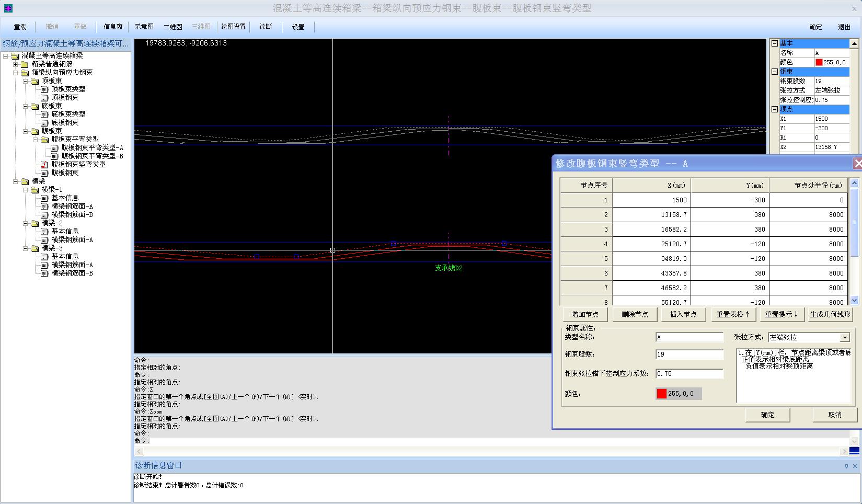
Task: Click the document icon next to 腹板钢束平弯类型-A
Action: coord(54,147)
